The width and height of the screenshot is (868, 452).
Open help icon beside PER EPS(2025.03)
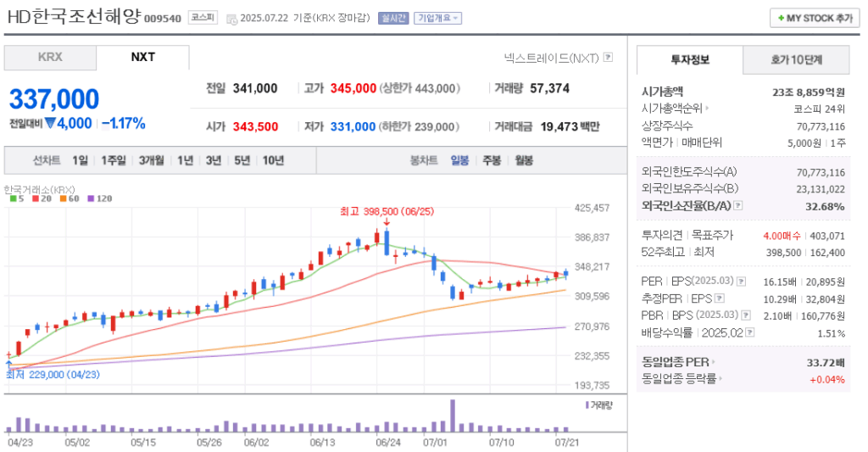click(x=741, y=282)
